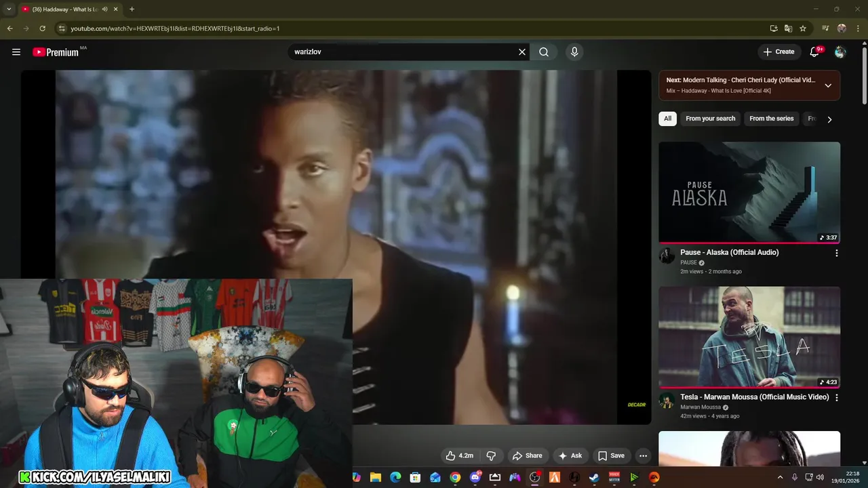The height and width of the screenshot is (488, 868).
Task: Open File Explorer from taskbar
Action: pos(376,477)
